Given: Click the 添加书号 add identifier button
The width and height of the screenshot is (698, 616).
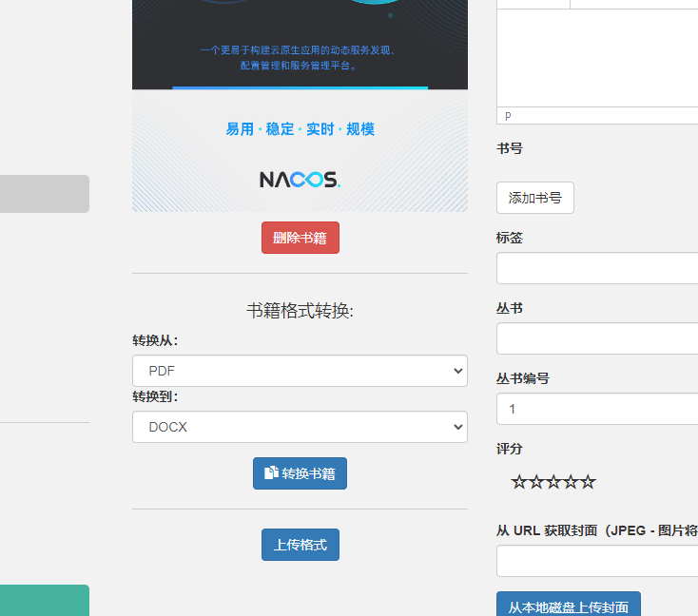Looking at the screenshot, I should click(x=535, y=198).
